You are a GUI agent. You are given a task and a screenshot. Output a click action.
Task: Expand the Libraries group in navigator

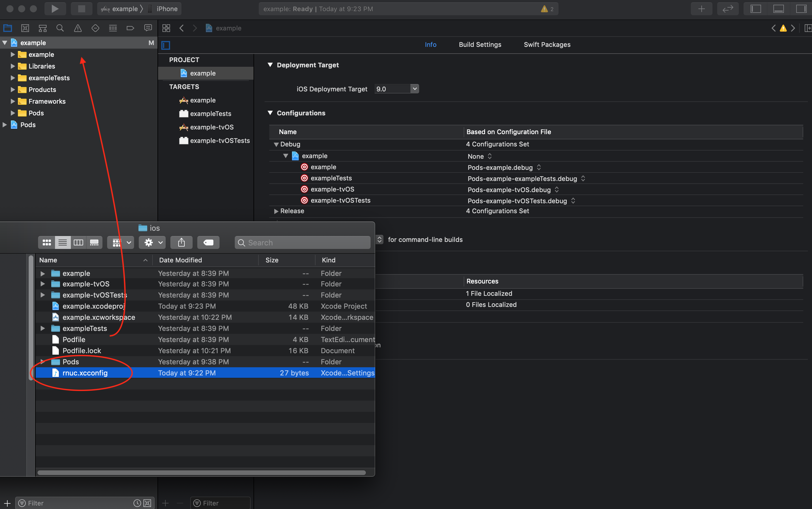tap(13, 66)
